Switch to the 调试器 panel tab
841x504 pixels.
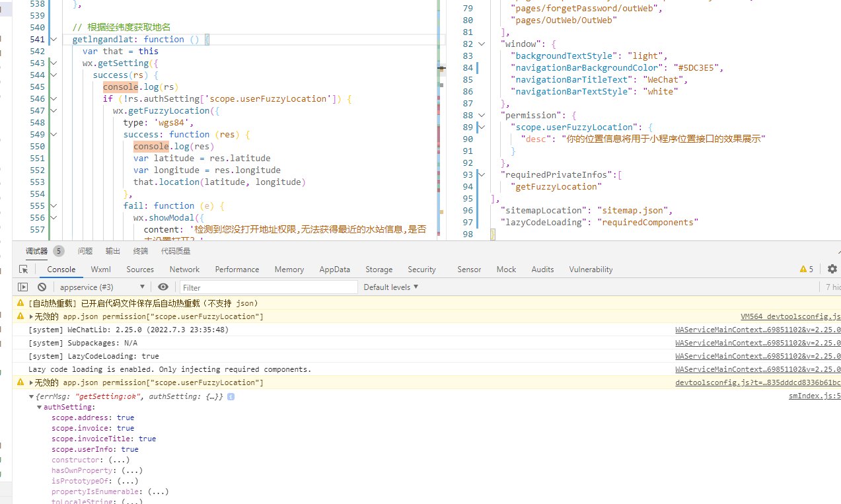[37, 251]
